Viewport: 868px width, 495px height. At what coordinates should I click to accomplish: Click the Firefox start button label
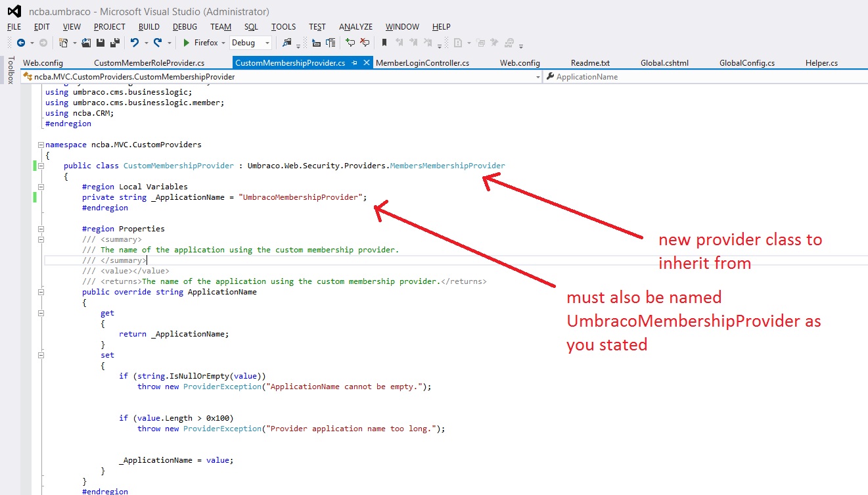[x=206, y=43]
